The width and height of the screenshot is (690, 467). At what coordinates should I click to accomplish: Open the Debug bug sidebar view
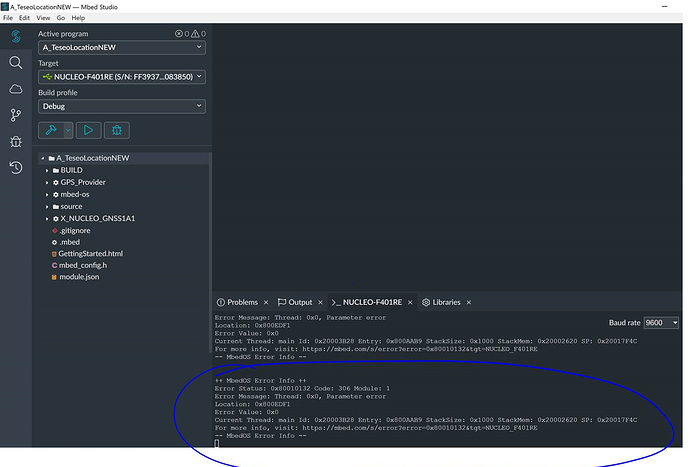(16, 141)
